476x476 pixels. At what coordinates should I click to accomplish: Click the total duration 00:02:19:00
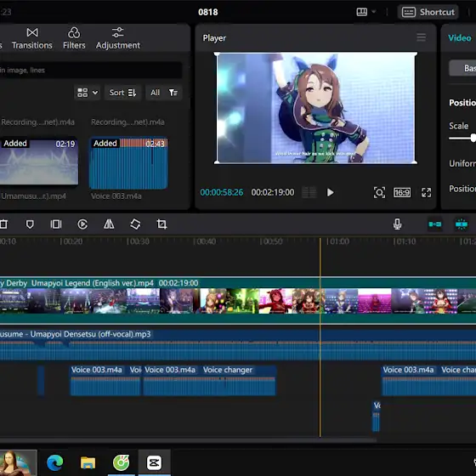pyautogui.click(x=273, y=192)
